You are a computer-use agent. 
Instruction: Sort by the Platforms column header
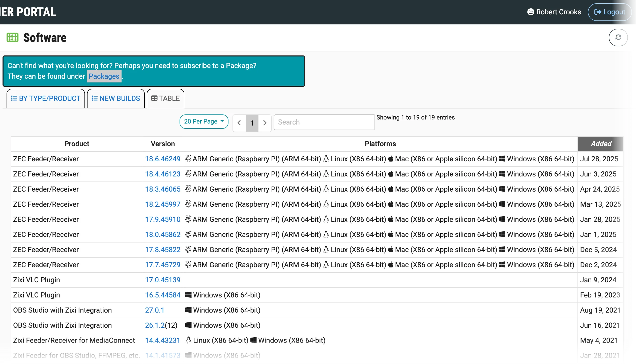point(380,144)
